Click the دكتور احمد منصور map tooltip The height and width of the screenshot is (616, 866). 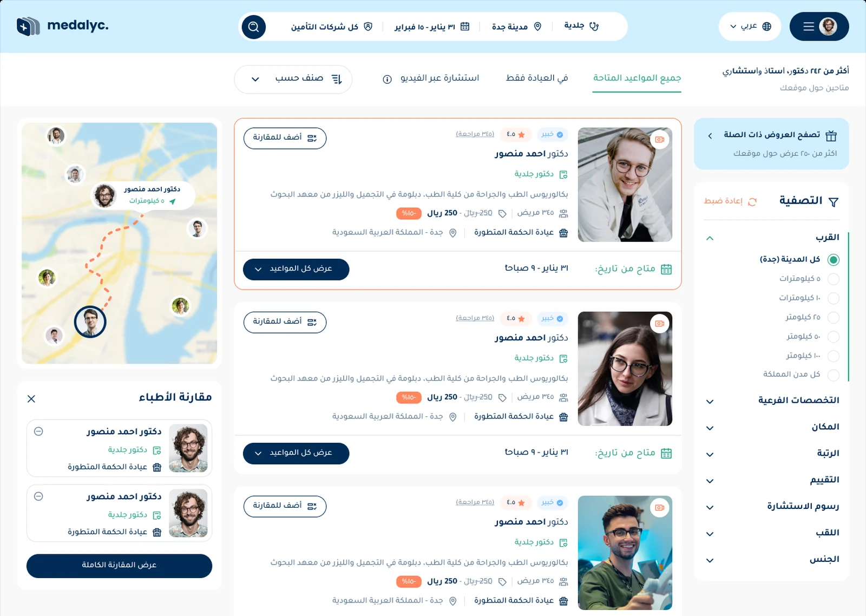143,195
